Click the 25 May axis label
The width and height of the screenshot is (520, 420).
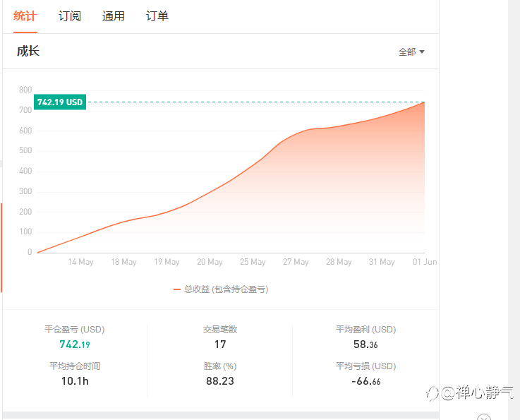[253, 262]
